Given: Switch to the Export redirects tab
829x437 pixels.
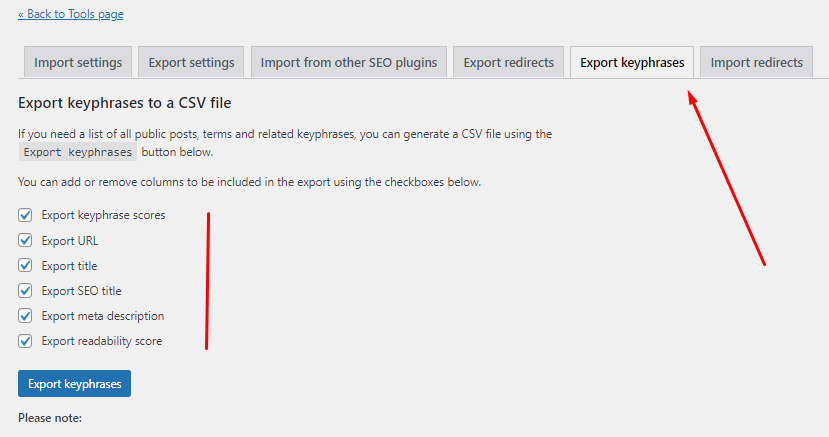Looking at the screenshot, I should tap(508, 62).
